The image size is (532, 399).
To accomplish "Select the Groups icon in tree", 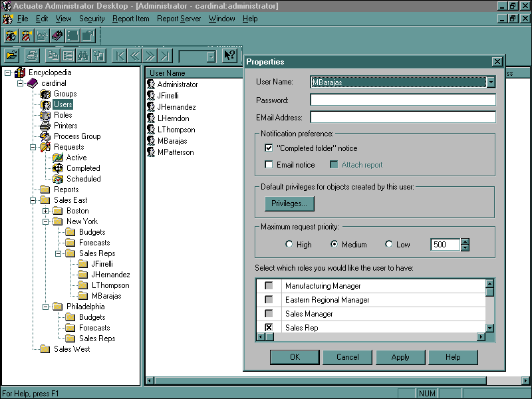I will tap(45, 94).
